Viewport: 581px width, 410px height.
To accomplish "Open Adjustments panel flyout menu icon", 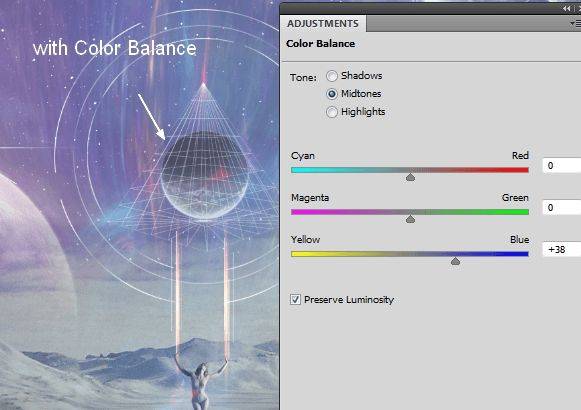I will [575, 24].
